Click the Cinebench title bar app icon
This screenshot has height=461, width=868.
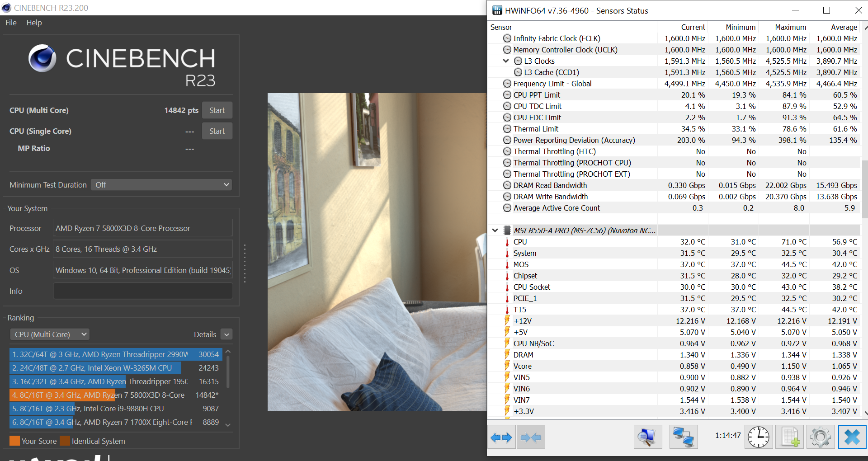coord(6,8)
